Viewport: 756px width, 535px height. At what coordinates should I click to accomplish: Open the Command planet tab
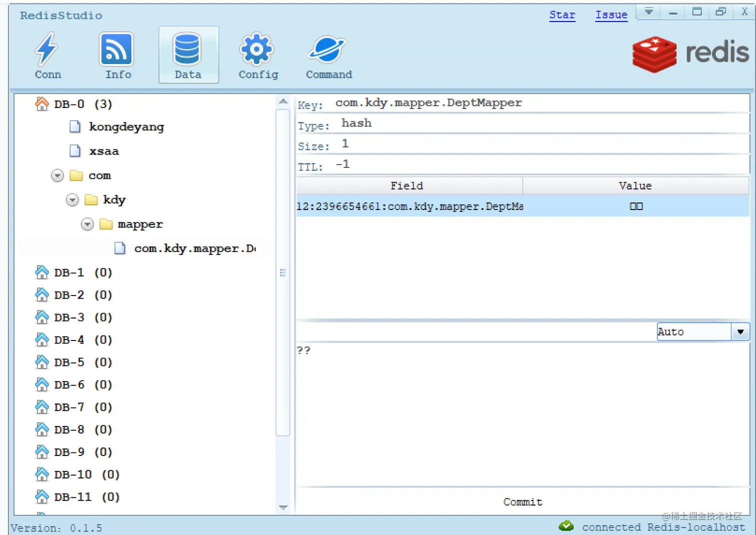pos(328,55)
